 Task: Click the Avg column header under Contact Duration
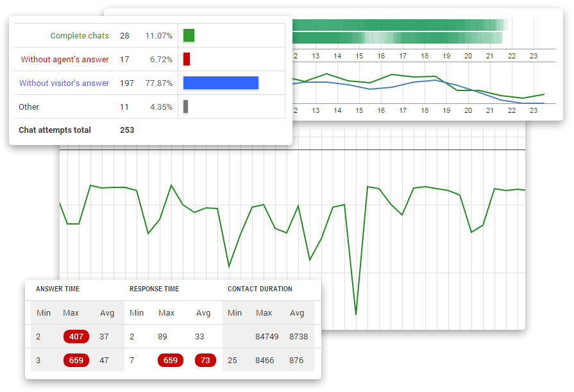tap(297, 312)
